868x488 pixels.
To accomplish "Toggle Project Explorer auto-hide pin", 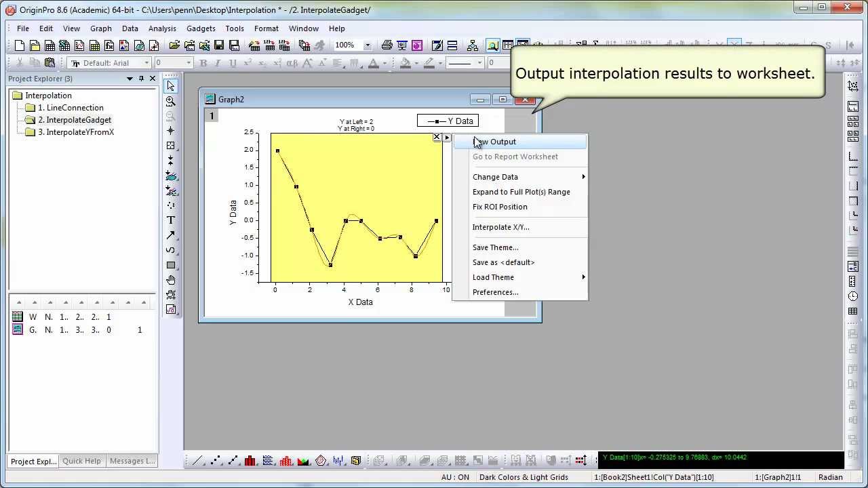I will [x=141, y=79].
